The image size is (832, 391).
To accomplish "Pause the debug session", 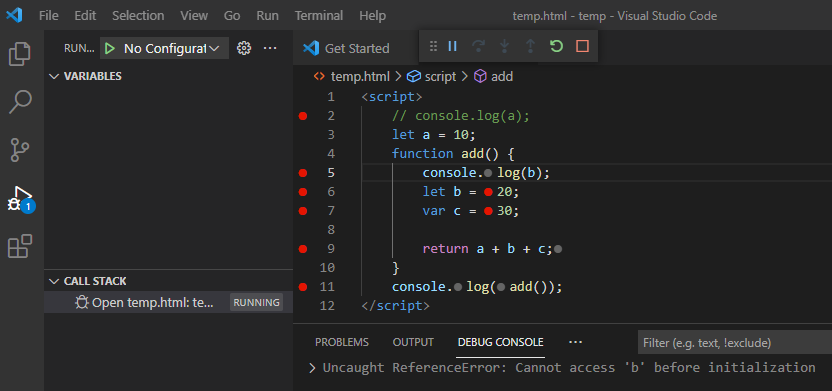I will point(453,46).
